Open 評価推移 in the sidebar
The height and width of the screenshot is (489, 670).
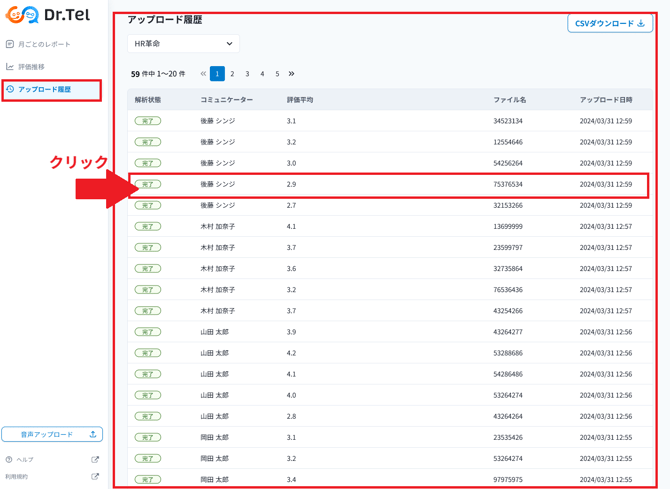pos(31,67)
